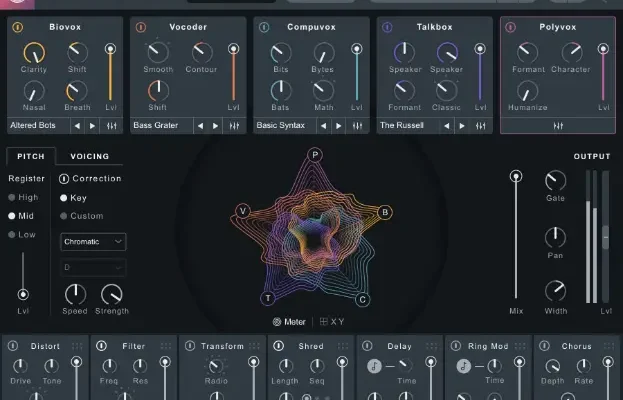Toggle pitch Correction power button
This screenshot has width=623, height=400.
pyautogui.click(x=65, y=179)
